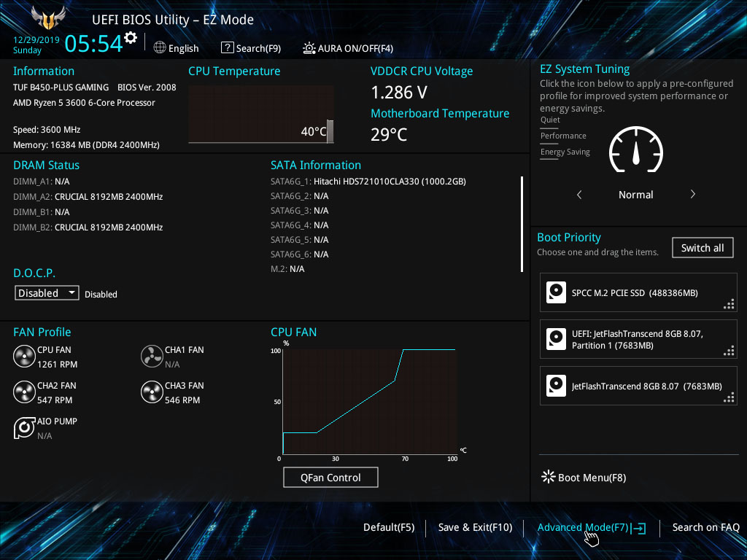Click DIMM_B2 CRUCIAL 8192MB entry
The image size is (747, 560).
click(88, 227)
